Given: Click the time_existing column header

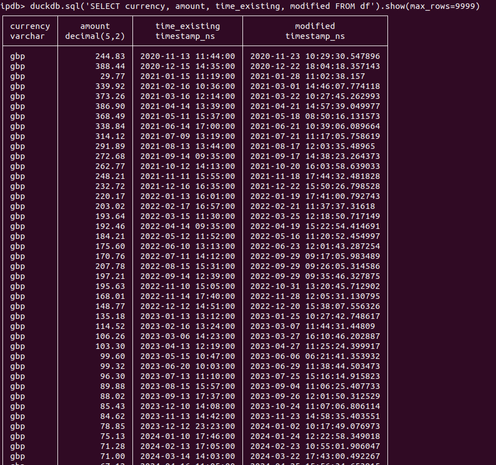Looking at the screenshot, I should (x=187, y=31).
